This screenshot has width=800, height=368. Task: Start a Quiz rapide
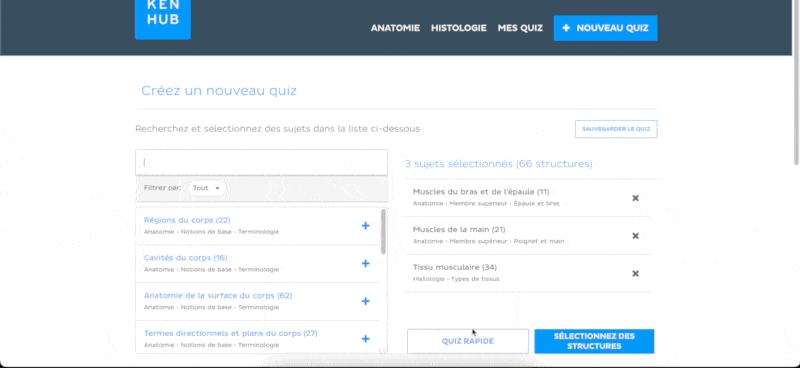point(468,341)
